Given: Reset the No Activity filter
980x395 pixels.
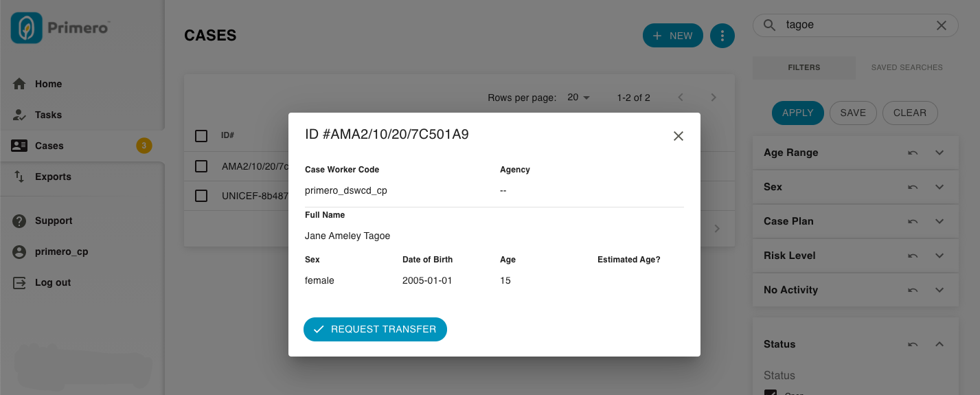Looking at the screenshot, I should (x=913, y=290).
